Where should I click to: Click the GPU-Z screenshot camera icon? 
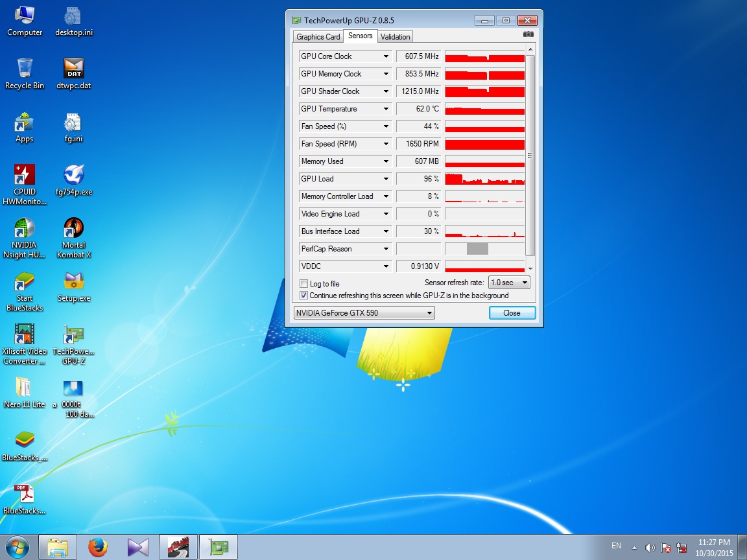[x=528, y=34]
